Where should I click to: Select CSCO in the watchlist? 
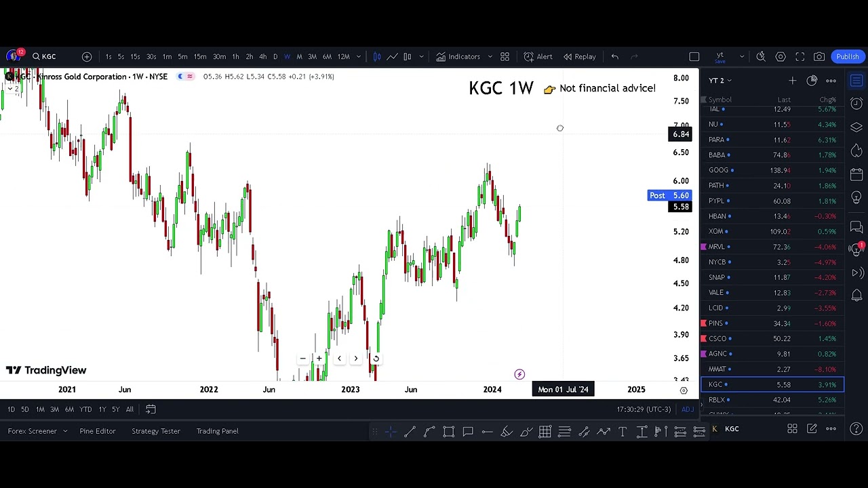772,338
